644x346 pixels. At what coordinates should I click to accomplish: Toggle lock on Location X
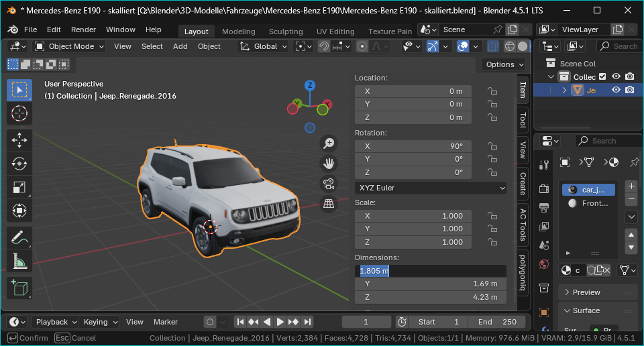(492, 91)
